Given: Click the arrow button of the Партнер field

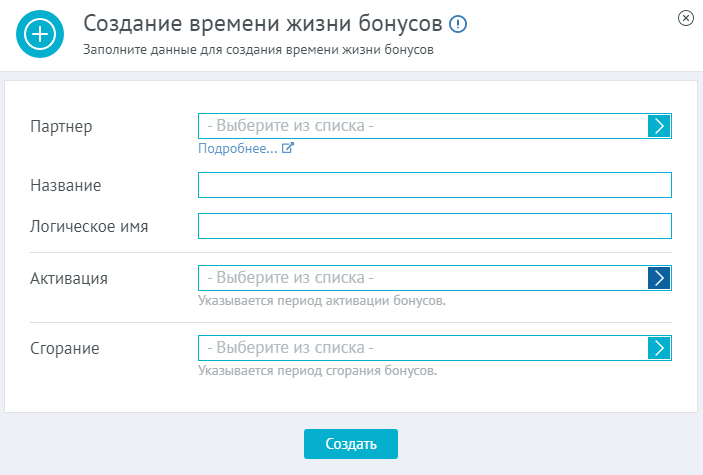Looking at the screenshot, I should pyautogui.click(x=659, y=126).
